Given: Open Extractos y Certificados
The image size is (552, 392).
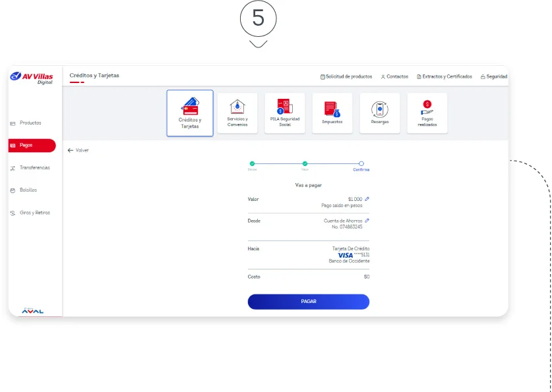Looking at the screenshot, I should click(x=445, y=76).
